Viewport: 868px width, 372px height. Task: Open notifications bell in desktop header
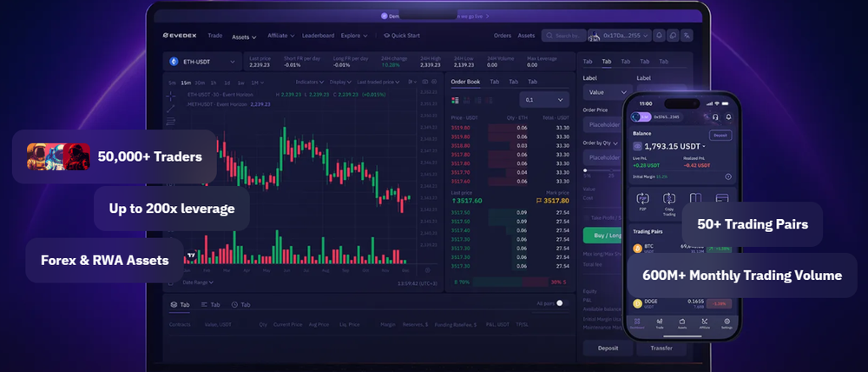(660, 36)
